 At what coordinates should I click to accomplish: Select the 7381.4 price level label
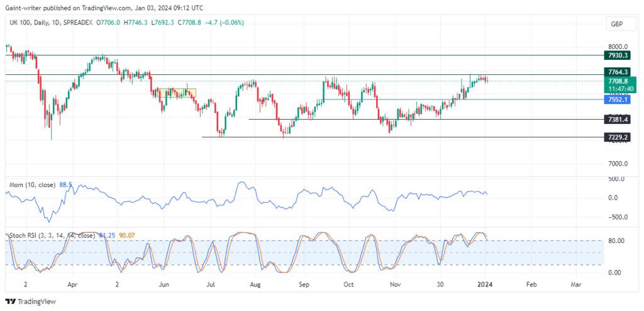pyautogui.click(x=619, y=120)
